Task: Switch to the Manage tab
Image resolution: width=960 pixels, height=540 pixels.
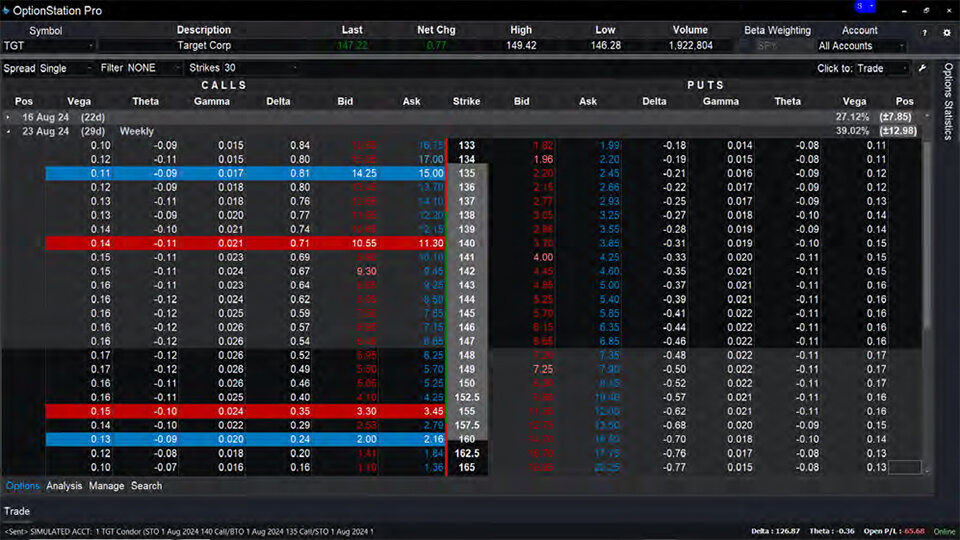Action: point(106,486)
